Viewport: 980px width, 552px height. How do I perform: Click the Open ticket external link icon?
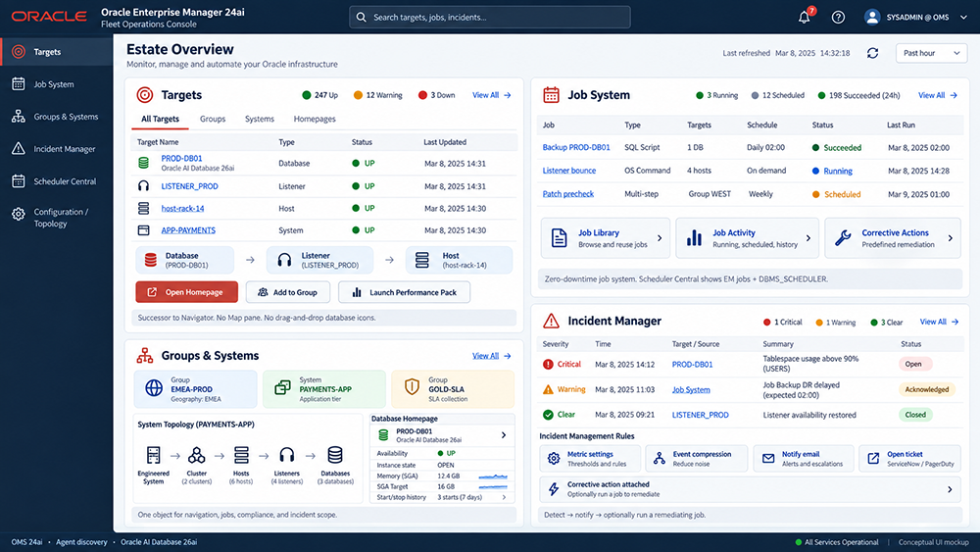[x=874, y=459]
